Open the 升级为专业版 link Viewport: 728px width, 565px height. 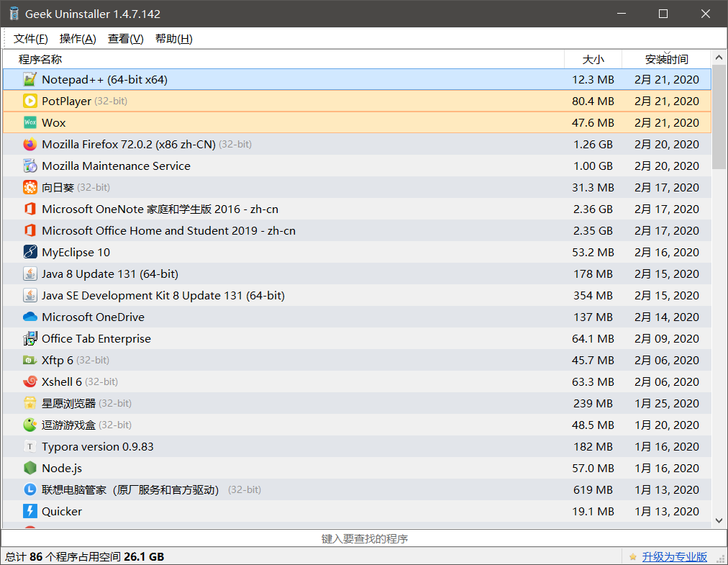click(674, 556)
